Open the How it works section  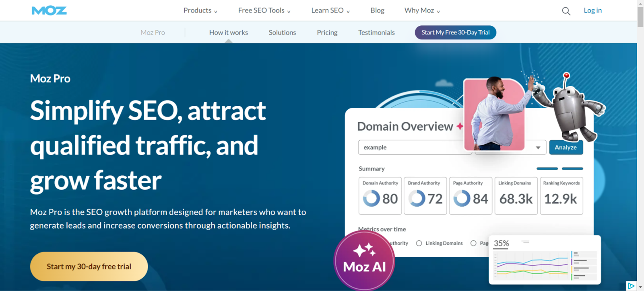tap(229, 33)
